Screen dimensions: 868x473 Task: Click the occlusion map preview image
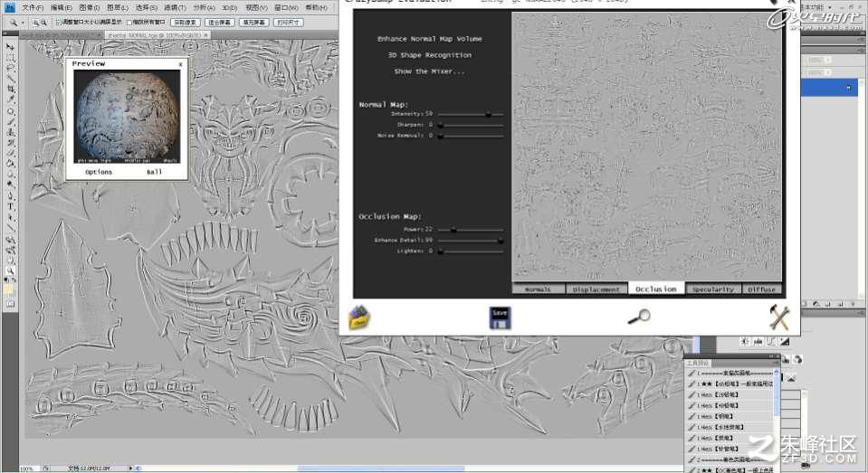646,147
